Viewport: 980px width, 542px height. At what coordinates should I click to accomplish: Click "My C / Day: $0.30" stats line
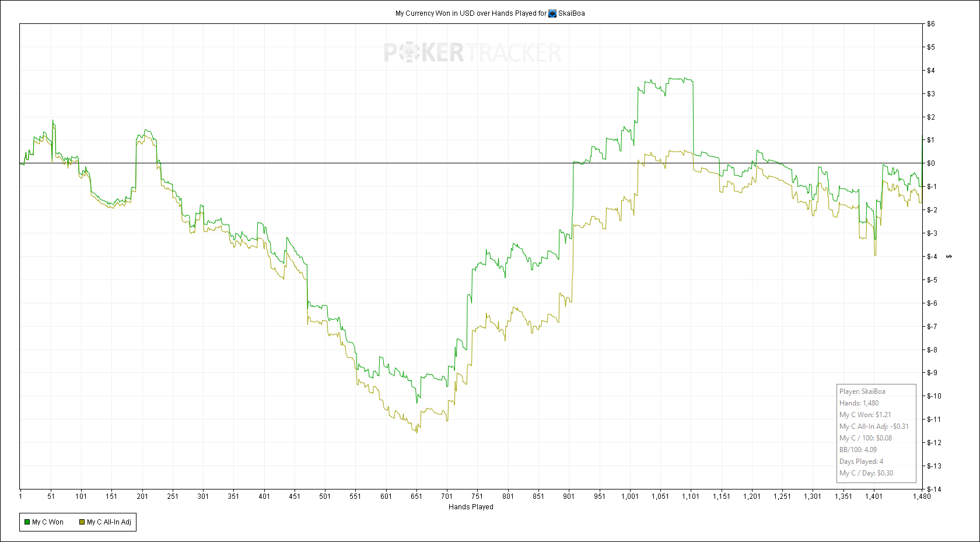[x=866, y=473]
